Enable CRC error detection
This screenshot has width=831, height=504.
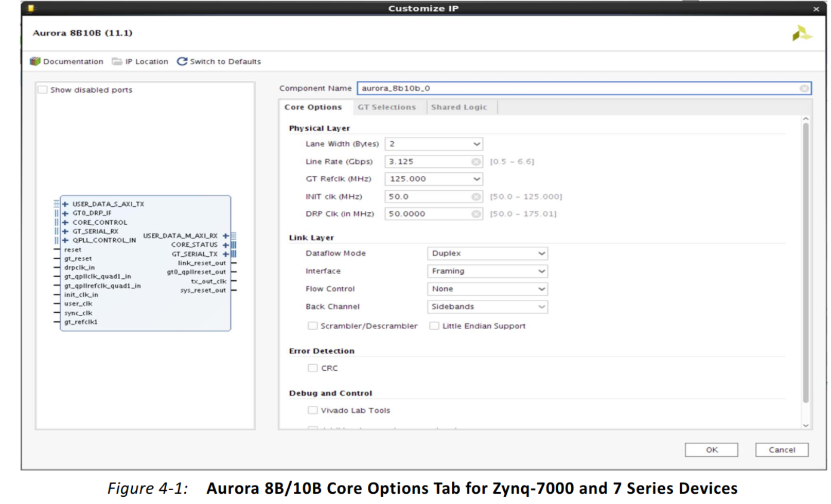pyautogui.click(x=312, y=368)
